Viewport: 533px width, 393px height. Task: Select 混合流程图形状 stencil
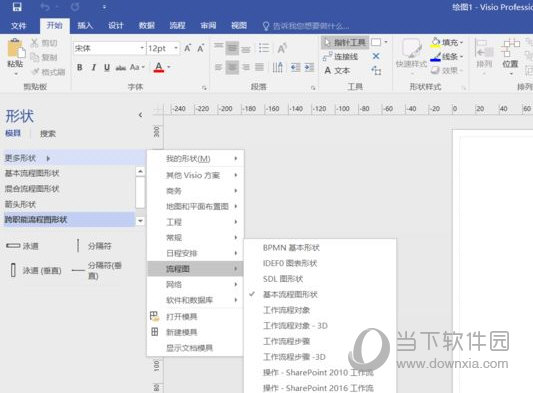68,189
